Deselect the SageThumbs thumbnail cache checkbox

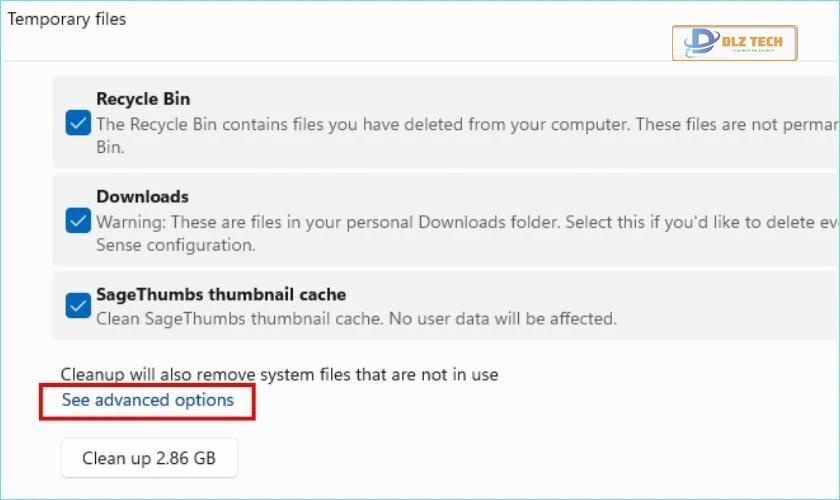(x=78, y=306)
